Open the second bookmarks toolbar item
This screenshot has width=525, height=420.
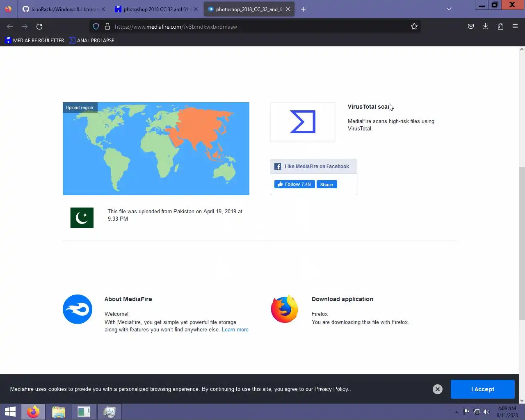[x=91, y=40]
